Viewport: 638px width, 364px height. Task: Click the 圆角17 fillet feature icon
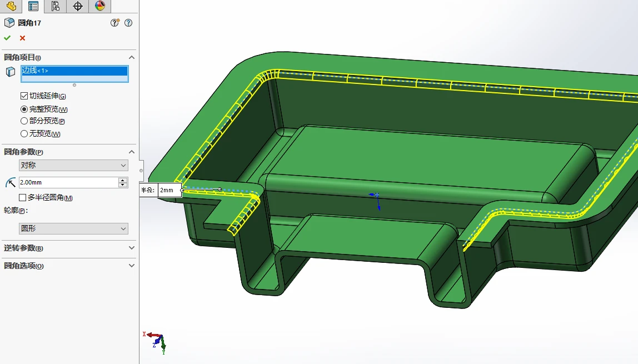pos(9,23)
